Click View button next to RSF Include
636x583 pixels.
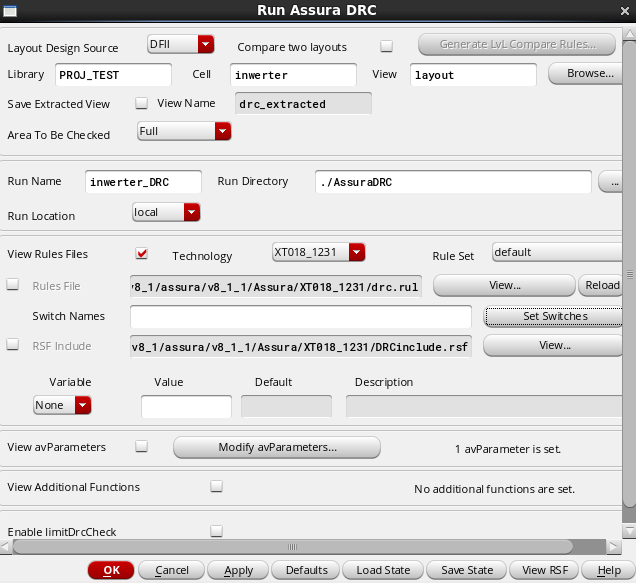553,345
